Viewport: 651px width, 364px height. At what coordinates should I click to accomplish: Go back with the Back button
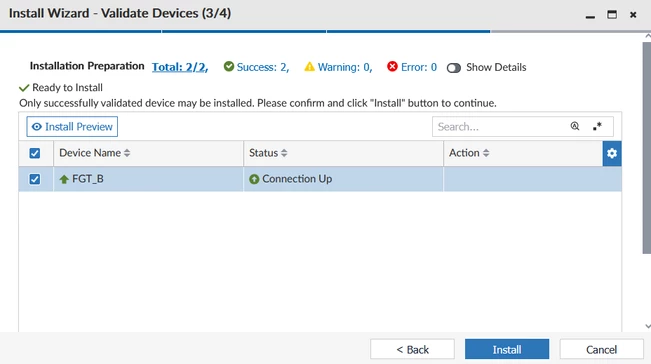point(412,349)
